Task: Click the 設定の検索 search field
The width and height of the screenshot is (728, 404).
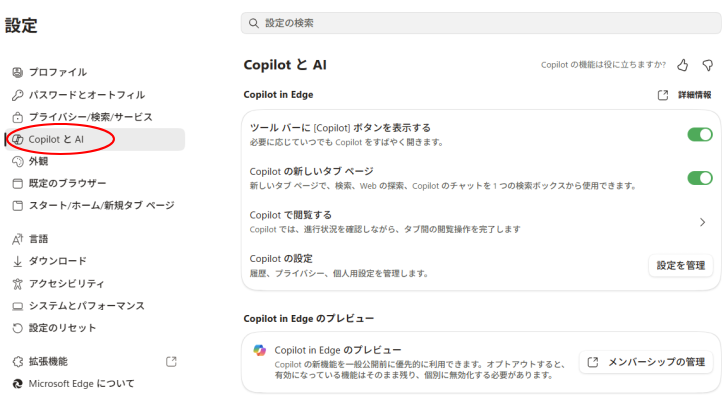Action: (x=481, y=23)
